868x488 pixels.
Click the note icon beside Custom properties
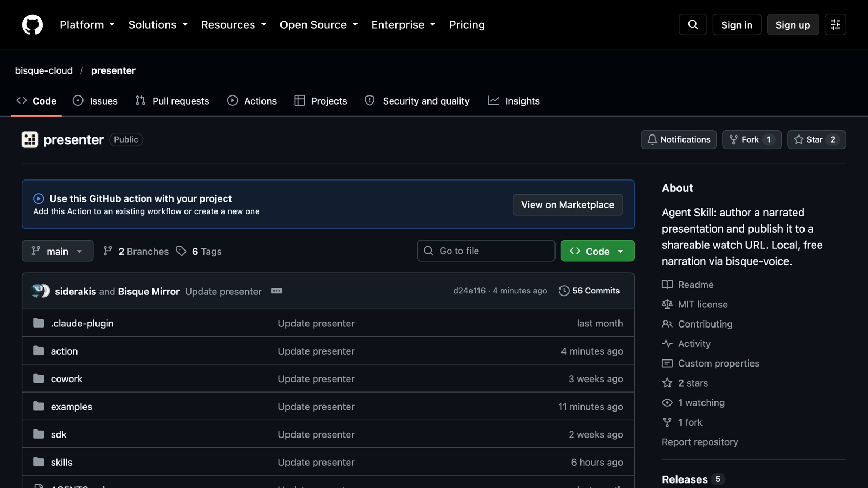(x=667, y=363)
